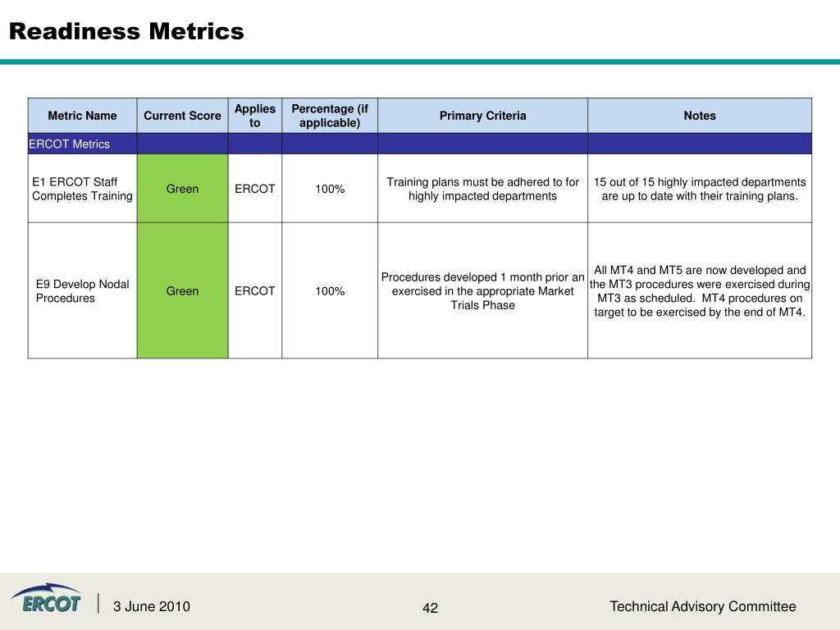Viewport: 840px width, 630px height.
Task: Click the 'Primary Criteria' column header
Action: pos(482,116)
